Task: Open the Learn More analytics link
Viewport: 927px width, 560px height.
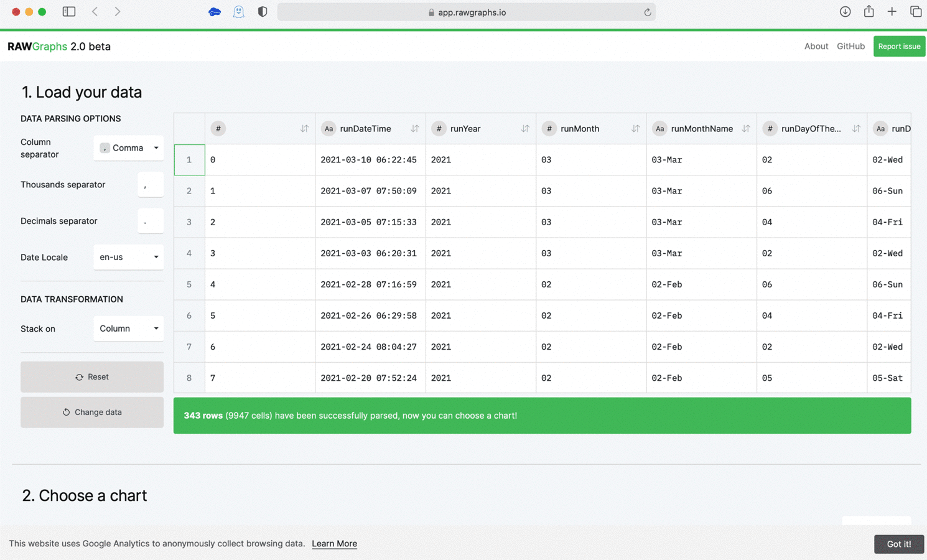Action: 334,544
